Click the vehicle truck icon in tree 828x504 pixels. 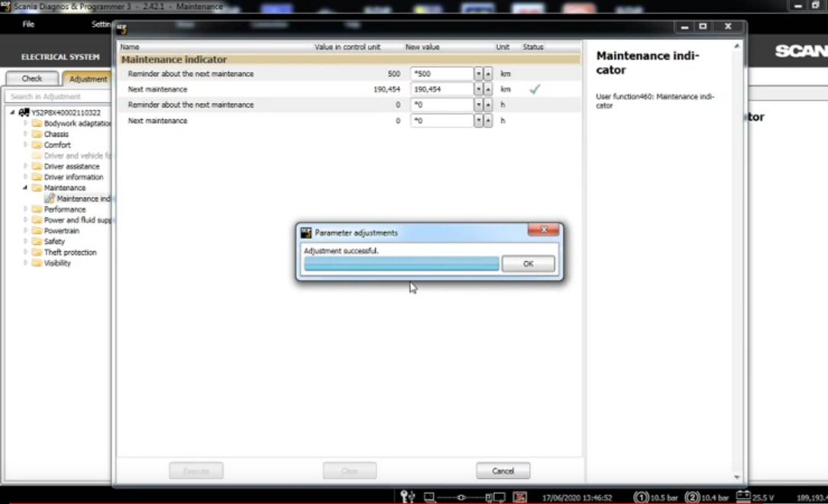[x=24, y=112]
